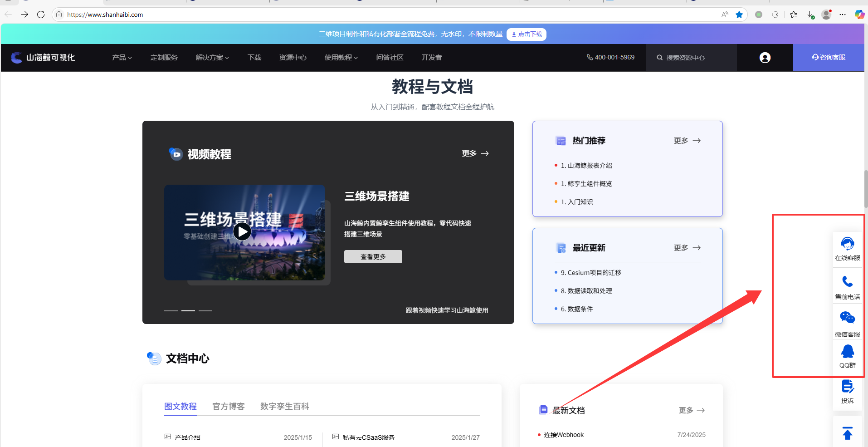The height and width of the screenshot is (447, 868).
Task: Open the favorites list icon
Action: coord(794,15)
